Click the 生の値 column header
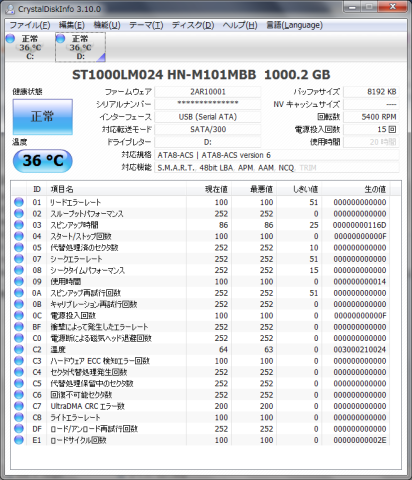Image resolution: width=412 pixels, height=480 pixels. point(356,189)
